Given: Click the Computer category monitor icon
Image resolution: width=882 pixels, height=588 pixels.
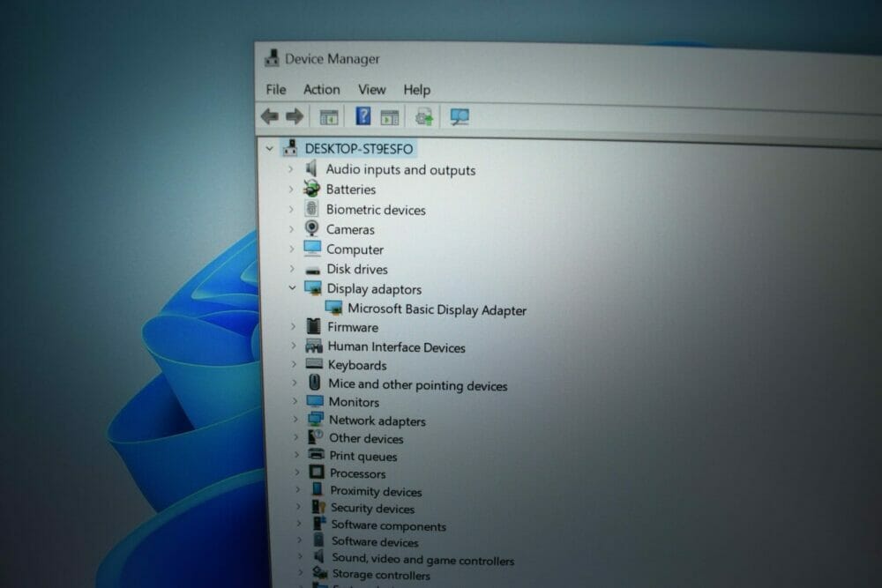Looking at the screenshot, I should point(312,248).
